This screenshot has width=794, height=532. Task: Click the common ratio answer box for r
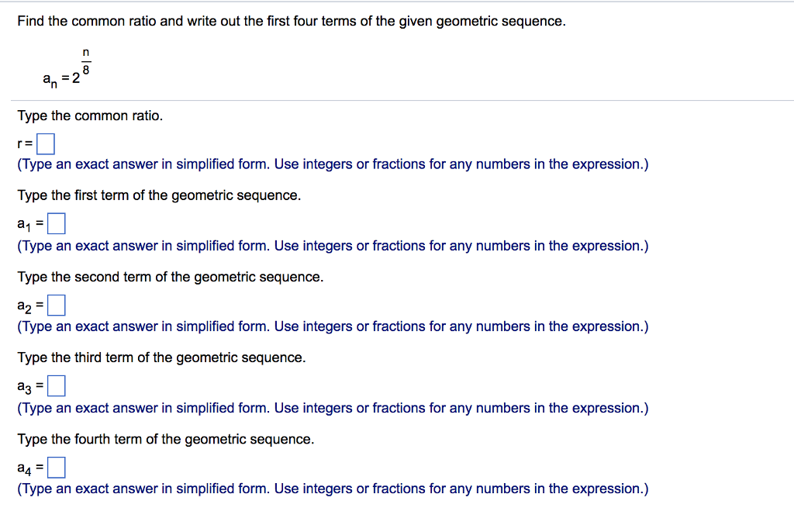click(45, 143)
